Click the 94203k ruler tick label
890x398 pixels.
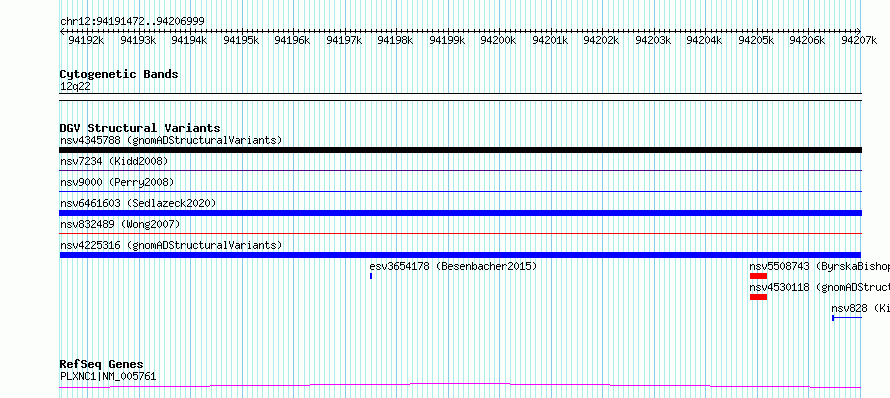[653, 40]
